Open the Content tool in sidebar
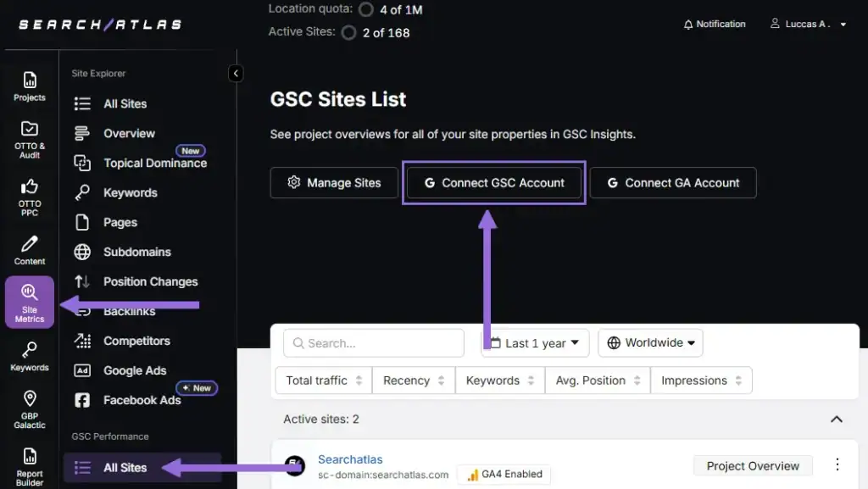868x489 pixels. (29, 250)
